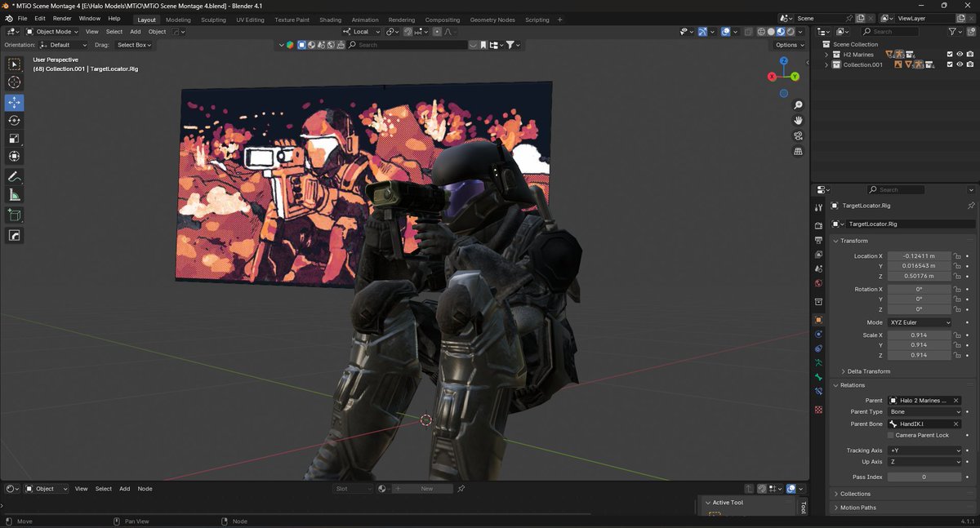Viewport: 980px width, 528px height.
Task: Select the Rotate tool
Action: point(15,120)
